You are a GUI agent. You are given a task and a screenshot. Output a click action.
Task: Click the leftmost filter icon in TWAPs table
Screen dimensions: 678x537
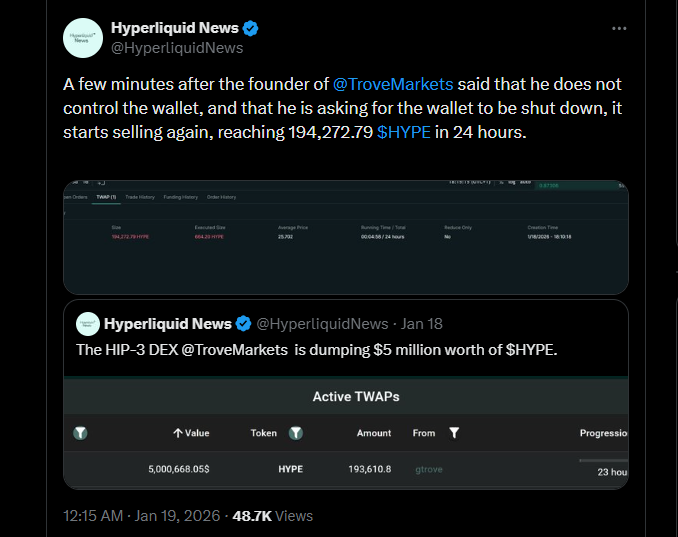80,433
